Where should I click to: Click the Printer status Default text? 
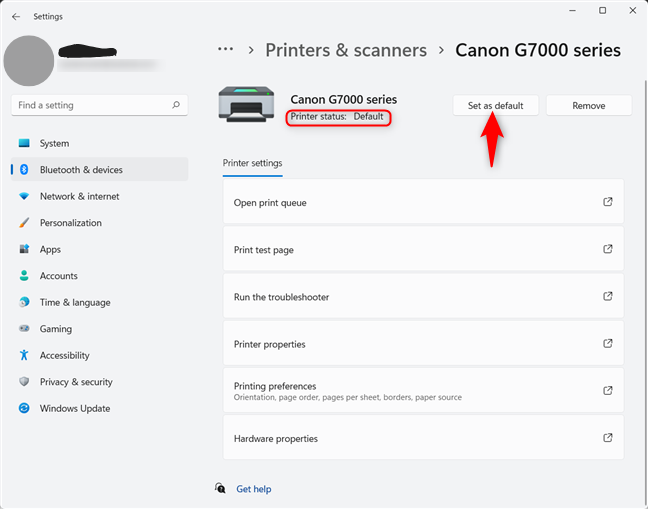(x=337, y=117)
